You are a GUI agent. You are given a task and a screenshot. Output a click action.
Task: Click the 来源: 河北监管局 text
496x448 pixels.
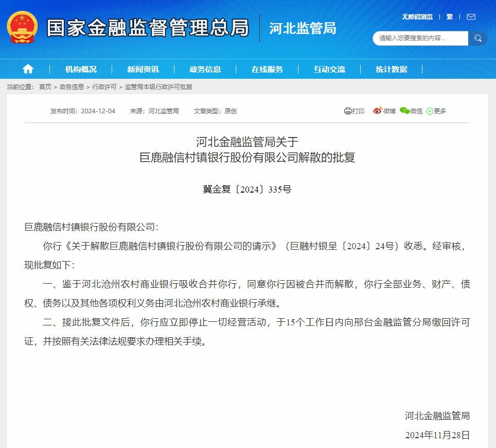tap(154, 111)
